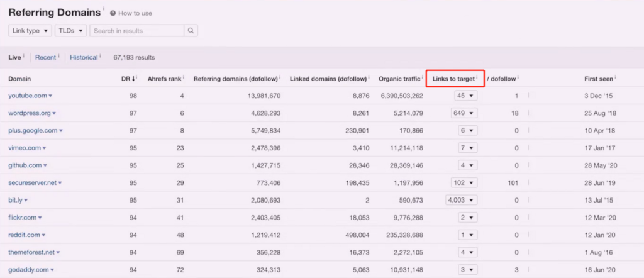
Task: Expand the 102 links dropdown for secureserver.net
Action: [464, 183]
